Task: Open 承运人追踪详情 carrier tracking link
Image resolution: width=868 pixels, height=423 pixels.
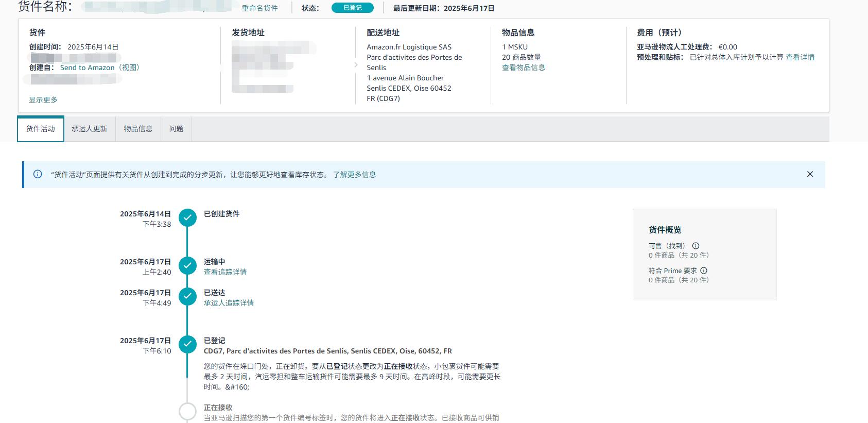Action: [229, 303]
